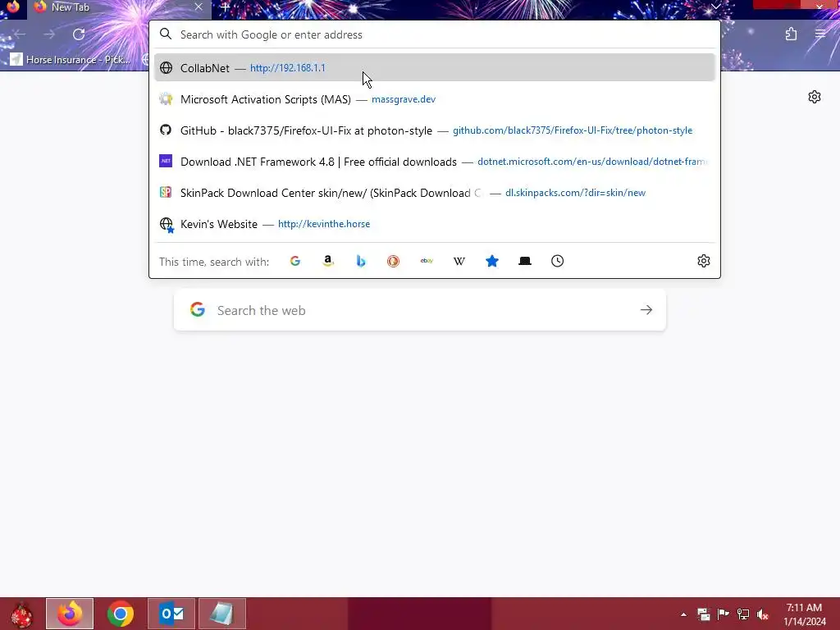Search this time with Wikipedia
This screenshot has height=630, width=840.
pos(459,261)
